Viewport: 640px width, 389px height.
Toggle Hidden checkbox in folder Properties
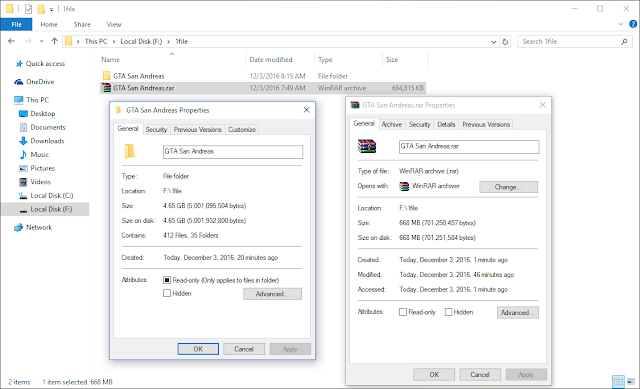(x=167, y=293)
